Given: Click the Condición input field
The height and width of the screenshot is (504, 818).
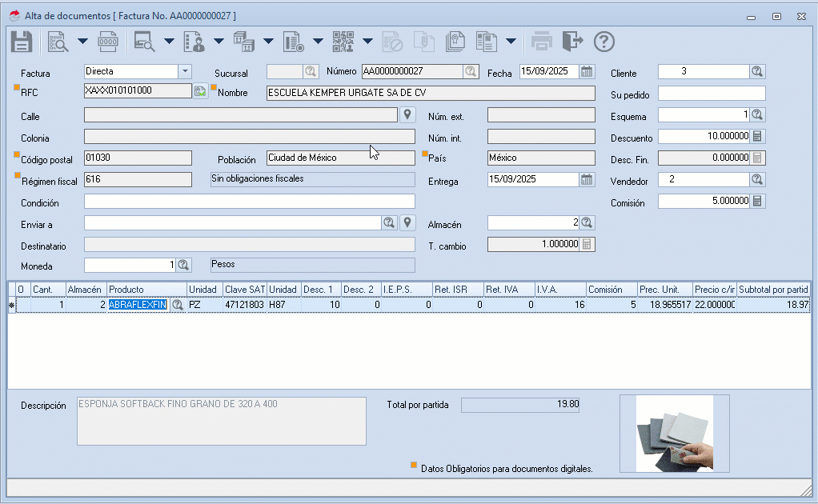Looking at the screenshot, I should point(249,201).
